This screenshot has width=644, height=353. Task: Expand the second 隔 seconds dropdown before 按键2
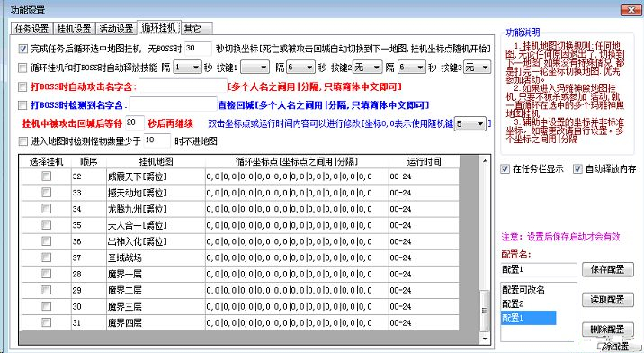301,67
